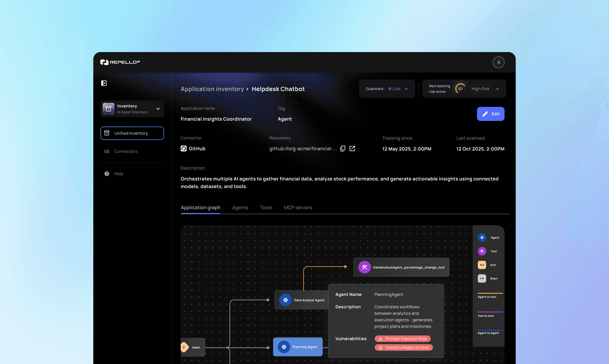Click the risk score 60 gauge

[x=460, y=89]
